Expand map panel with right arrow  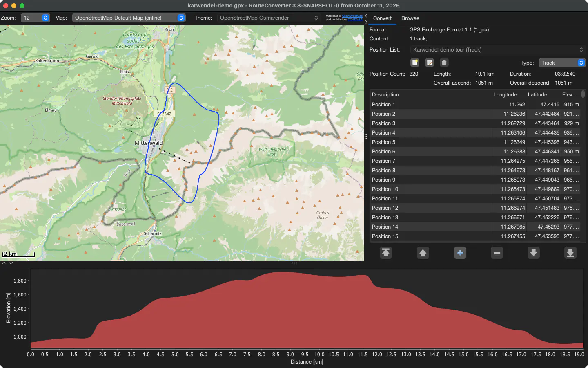coord(366,22)
